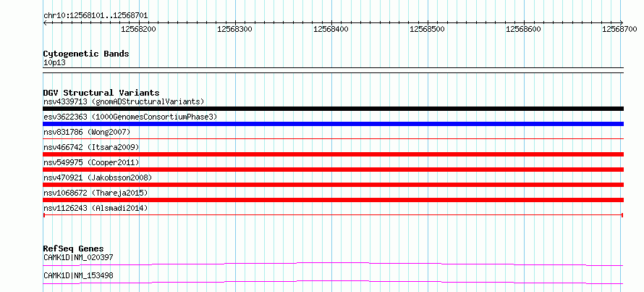Open variant nsv1068672 Thareja2015 label
This screenshot has height=292, width=644.
pos(96,193)
